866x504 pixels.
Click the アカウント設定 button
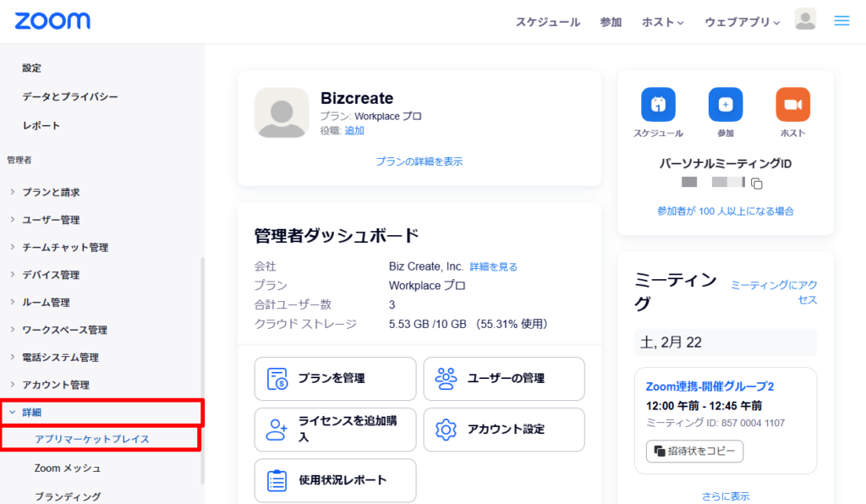(x=504, y=430)
